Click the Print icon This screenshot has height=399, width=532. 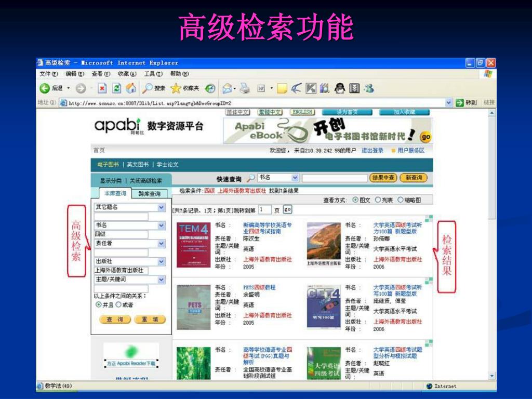tap(245, 88)
